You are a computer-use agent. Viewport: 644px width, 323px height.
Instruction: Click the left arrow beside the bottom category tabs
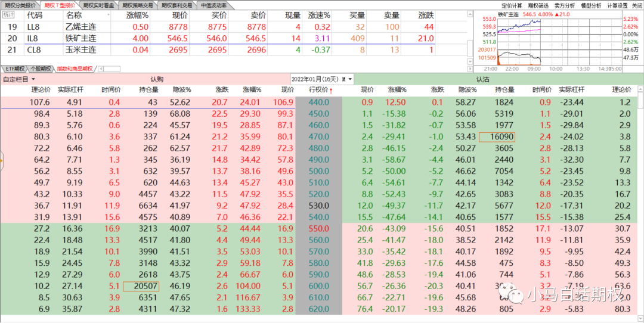tap(99, 69)
